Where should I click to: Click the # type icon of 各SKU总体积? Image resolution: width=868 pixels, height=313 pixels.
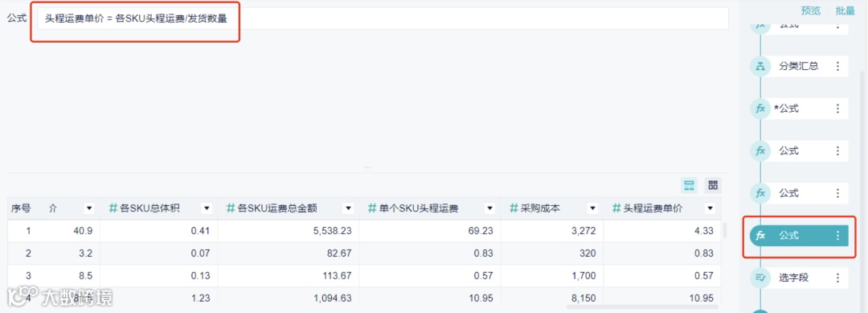113,208
